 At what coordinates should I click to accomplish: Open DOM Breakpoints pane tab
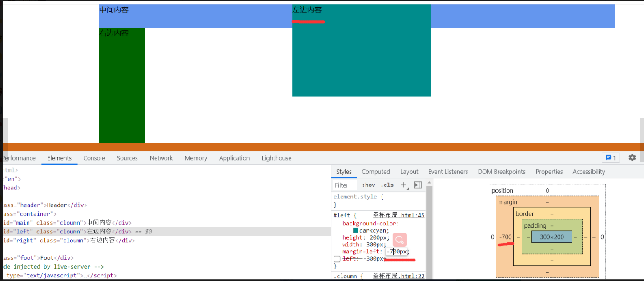[x=502, y=172]
